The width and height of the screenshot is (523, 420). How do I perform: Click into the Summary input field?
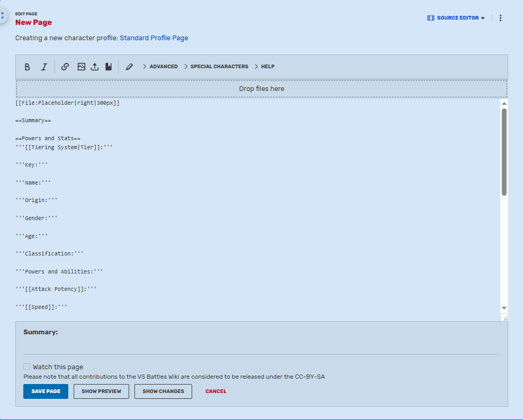coord(261,346)
